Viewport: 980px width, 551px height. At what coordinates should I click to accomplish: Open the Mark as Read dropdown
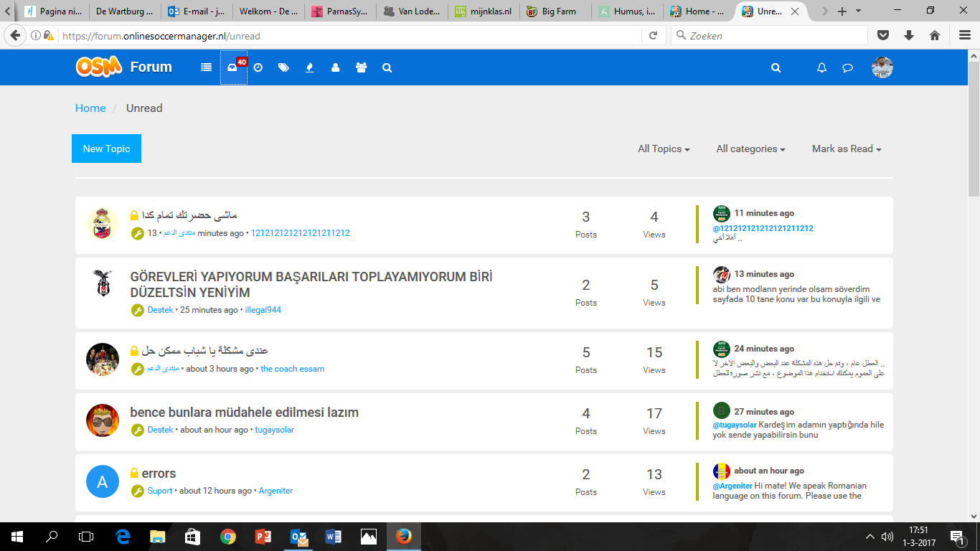coord(847,149)
